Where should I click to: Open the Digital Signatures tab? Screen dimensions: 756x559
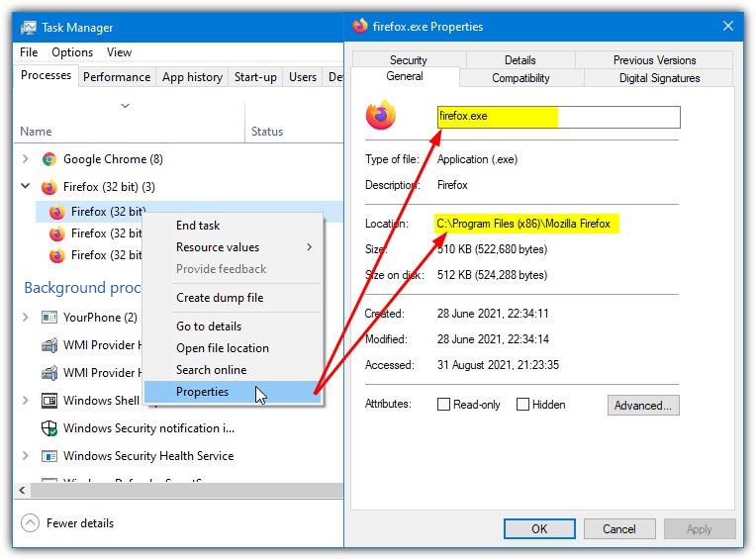(660, 78)
